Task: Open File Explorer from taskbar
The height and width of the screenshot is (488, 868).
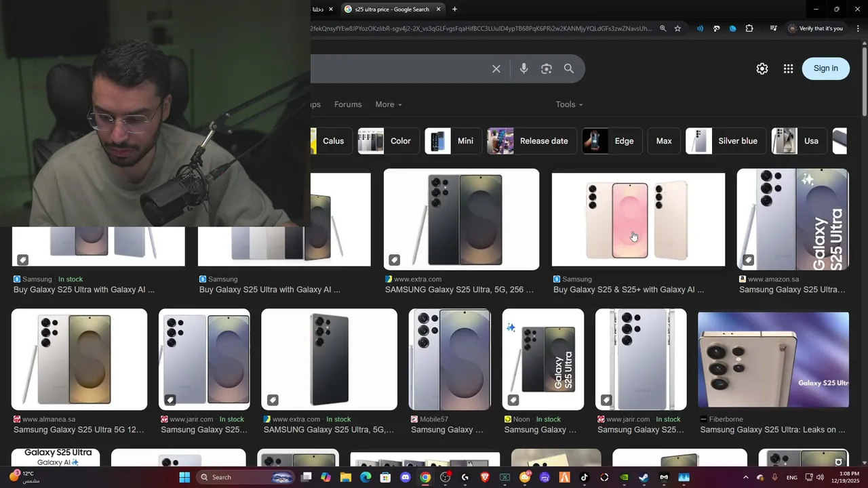Action: [346, 477]
